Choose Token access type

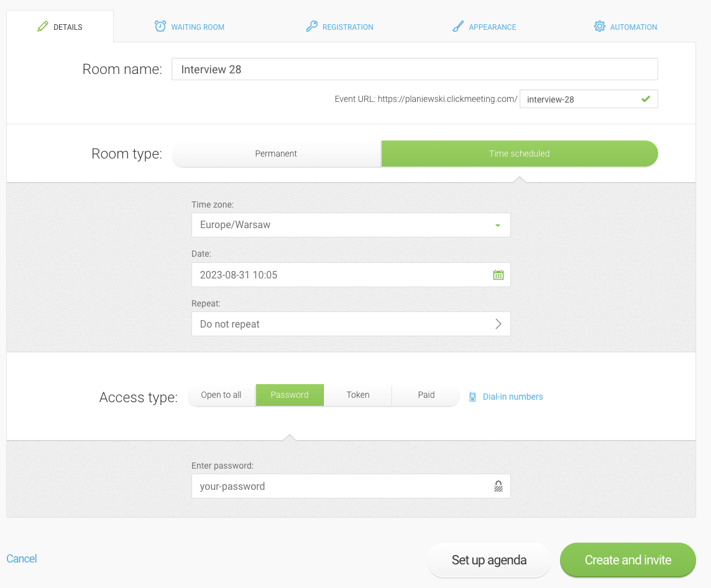[358, 395]
